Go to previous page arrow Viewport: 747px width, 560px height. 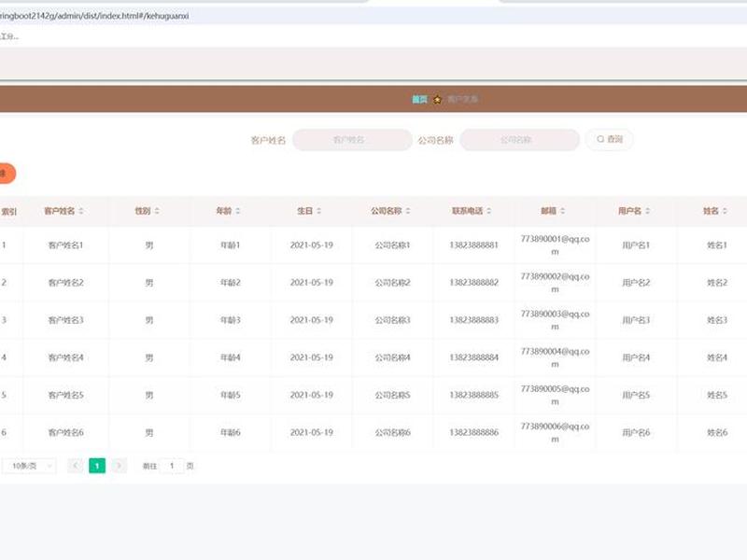[76, 466]
